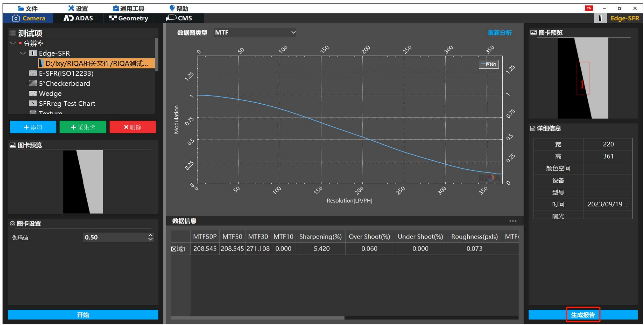
Task: Collapse the Edge-SFR tree branch
Action: point(23,53)
